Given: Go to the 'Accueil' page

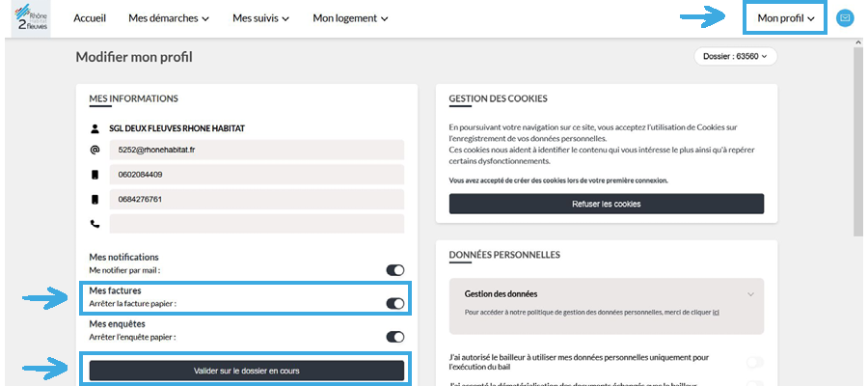Looking at the screenshot, I should click(x=90, y=18).
